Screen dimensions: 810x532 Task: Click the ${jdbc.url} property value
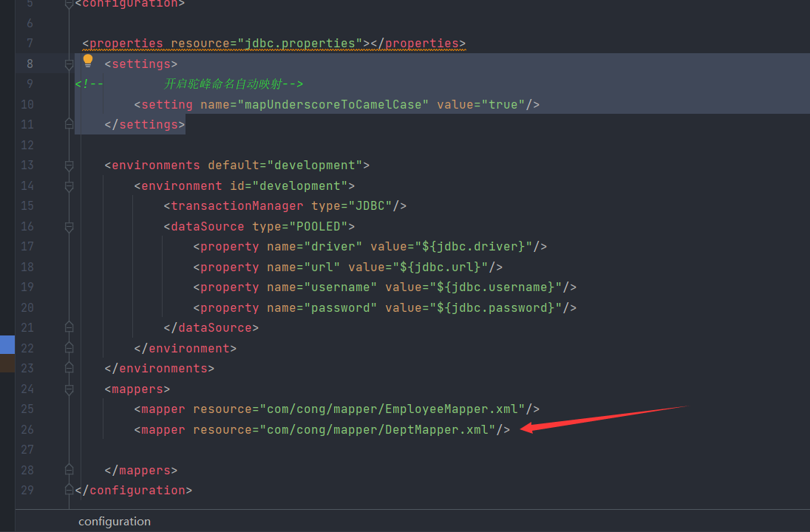tap(440, 267)
